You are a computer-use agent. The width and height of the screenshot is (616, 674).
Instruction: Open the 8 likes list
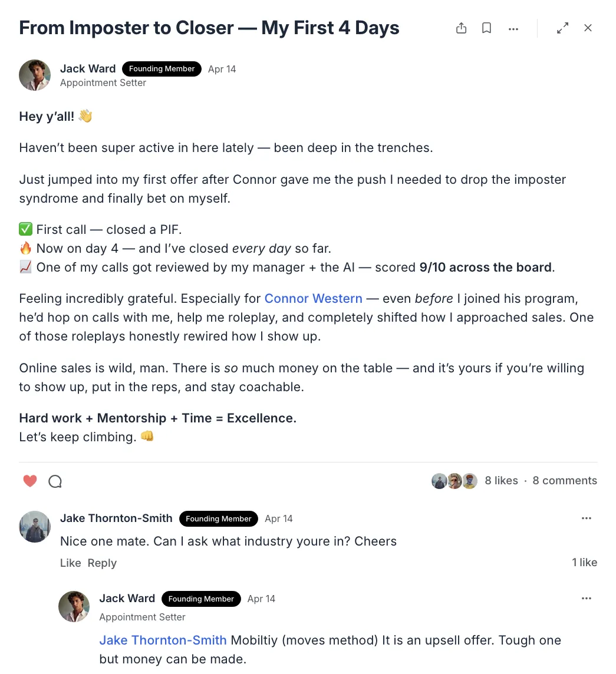click(501, 481)
